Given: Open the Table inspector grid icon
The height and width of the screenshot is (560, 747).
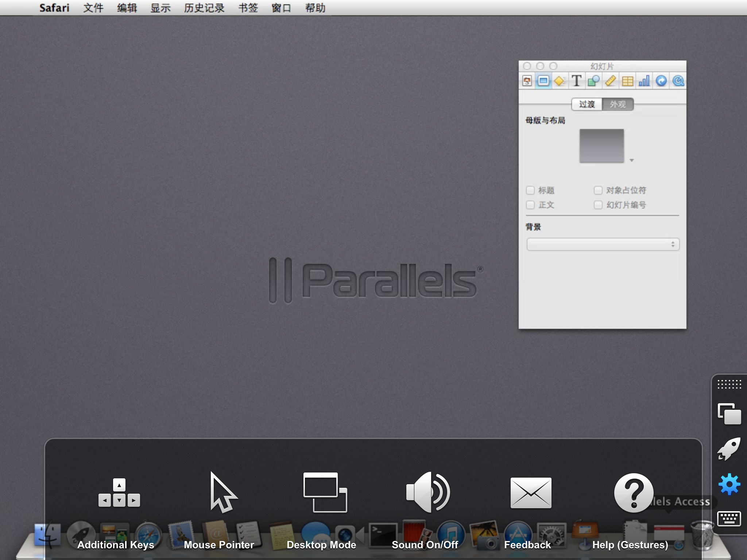Looking at the screenshot, I should point(627,81).
